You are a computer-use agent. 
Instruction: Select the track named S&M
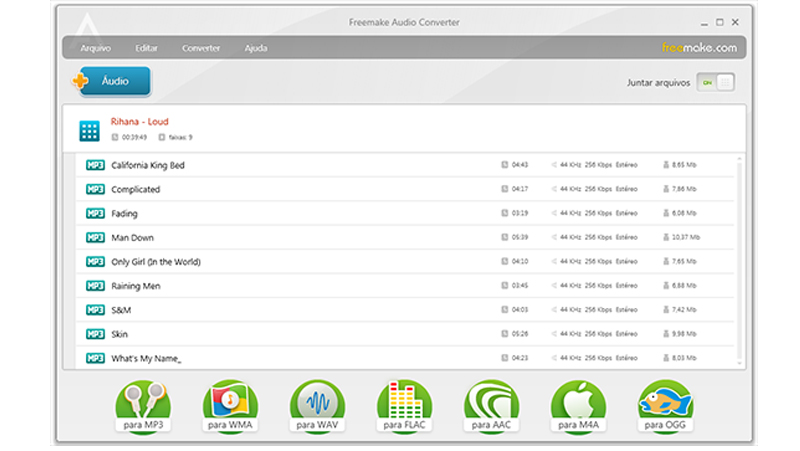[x=121, y=310]
